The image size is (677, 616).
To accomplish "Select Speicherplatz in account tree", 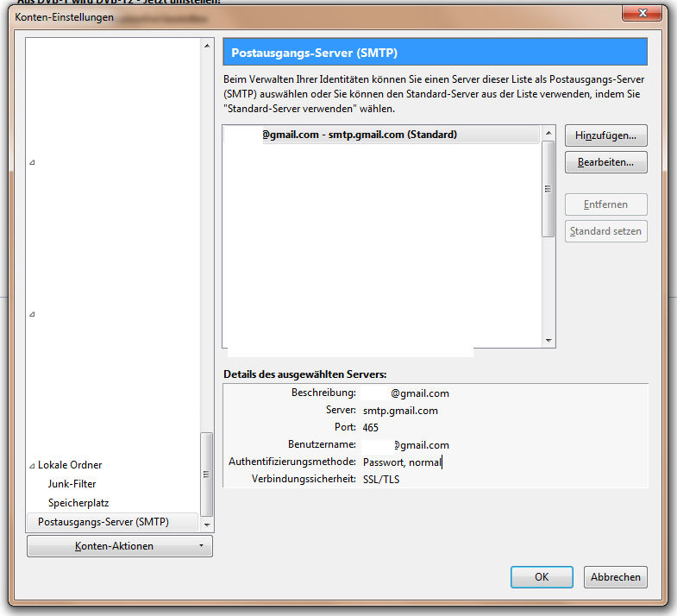I will pyautogui.click(x=78, y=503).
